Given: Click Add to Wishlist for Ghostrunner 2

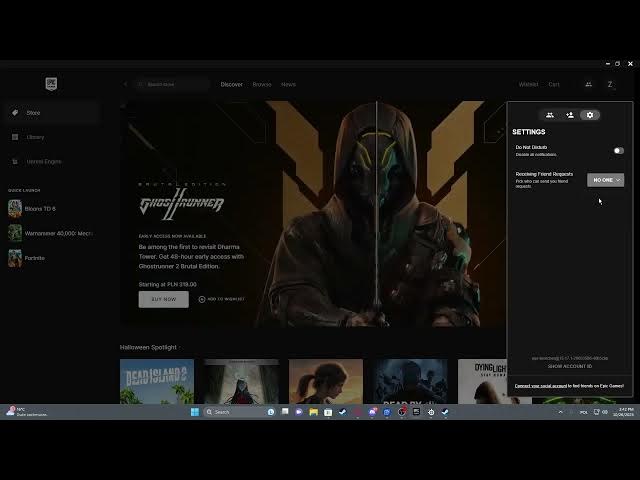Looking at the screenshot, I should (222, 299).
